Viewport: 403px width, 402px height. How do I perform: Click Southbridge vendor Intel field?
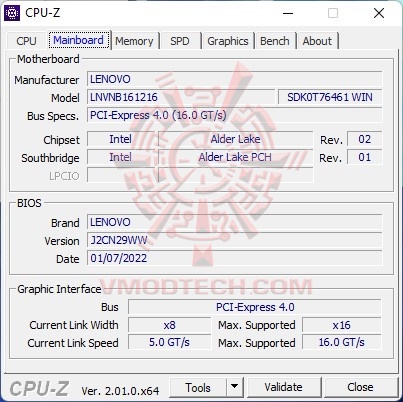coord(121,157)
